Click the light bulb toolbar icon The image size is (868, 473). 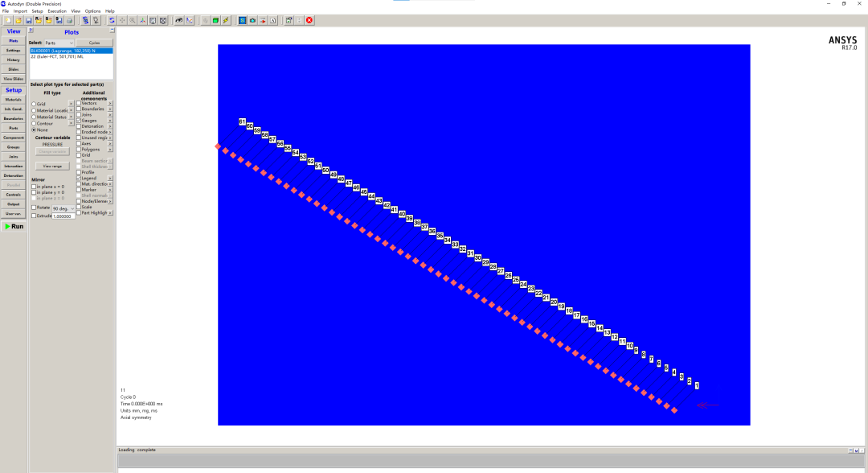point(96,20)
